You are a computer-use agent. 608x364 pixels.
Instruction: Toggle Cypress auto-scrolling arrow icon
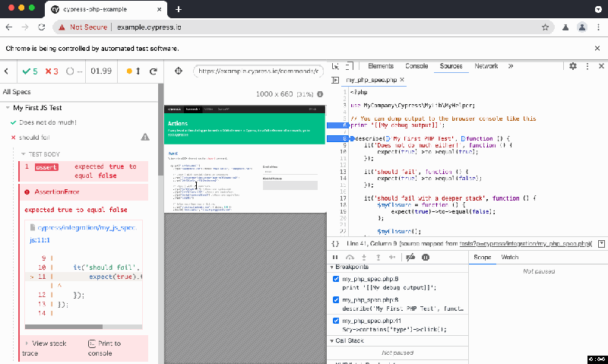tap(138, 71)
